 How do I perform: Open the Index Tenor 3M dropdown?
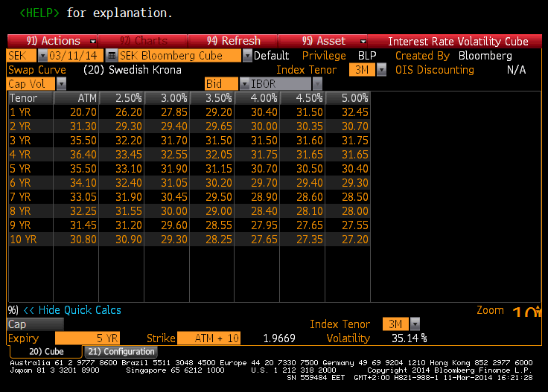pos(381,70)
